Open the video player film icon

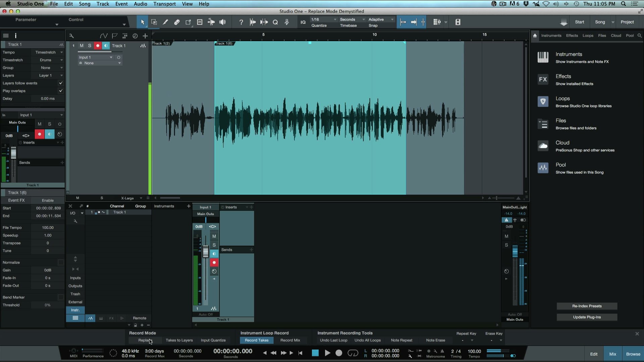458,22
